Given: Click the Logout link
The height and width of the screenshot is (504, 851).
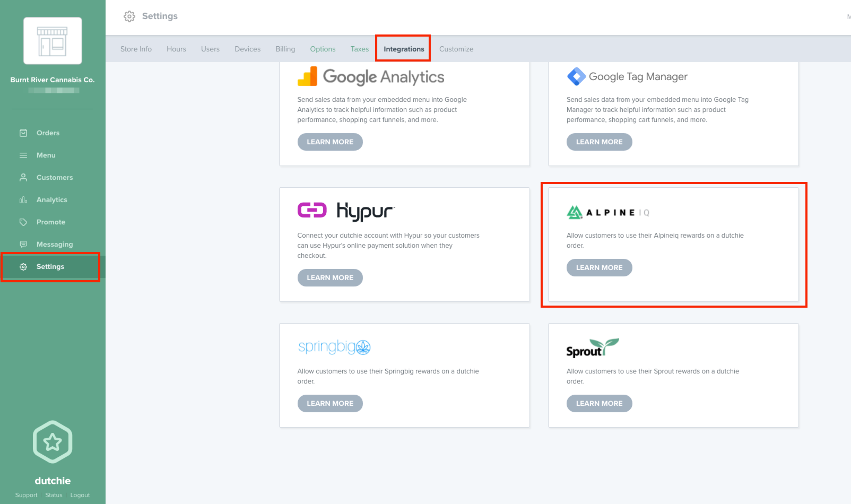Looking at the screenshot, I should click(x=80, y=496).
